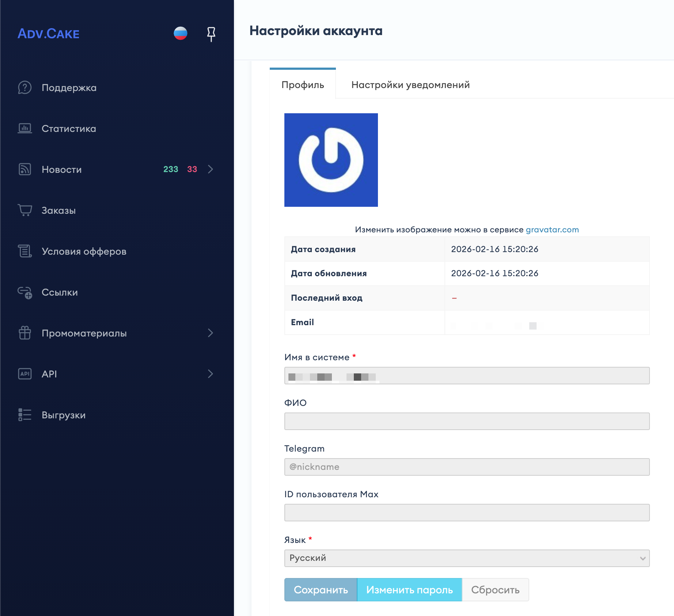Image resolution: width=674 pixels, height=616 pixels.
Task: Select the Профиль tab
Action: click(x=303, y=85)
